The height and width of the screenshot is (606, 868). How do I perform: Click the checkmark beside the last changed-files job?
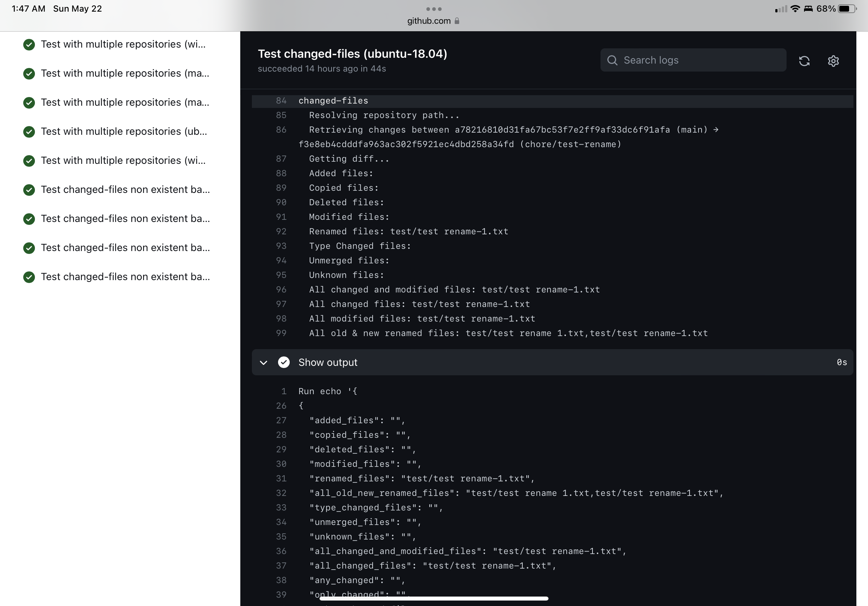[29, 277]
